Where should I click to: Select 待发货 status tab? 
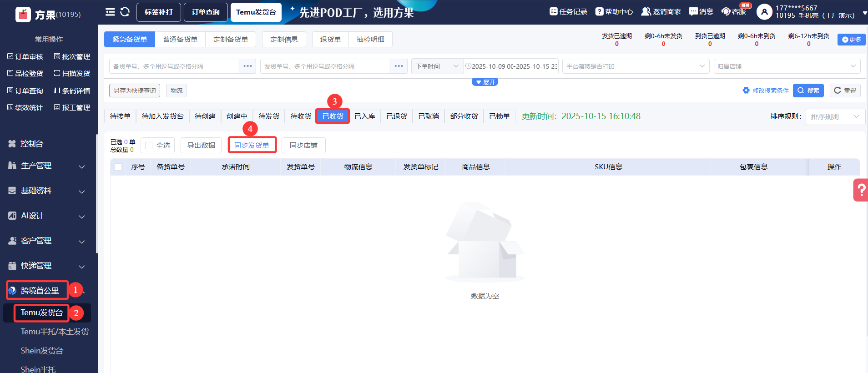pos(269,116)
